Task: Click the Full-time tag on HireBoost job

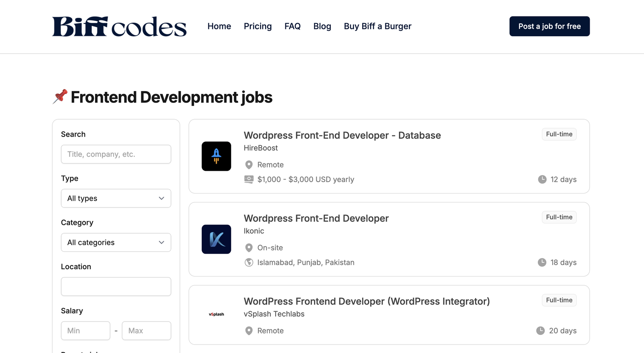Action: pos(559,134)
